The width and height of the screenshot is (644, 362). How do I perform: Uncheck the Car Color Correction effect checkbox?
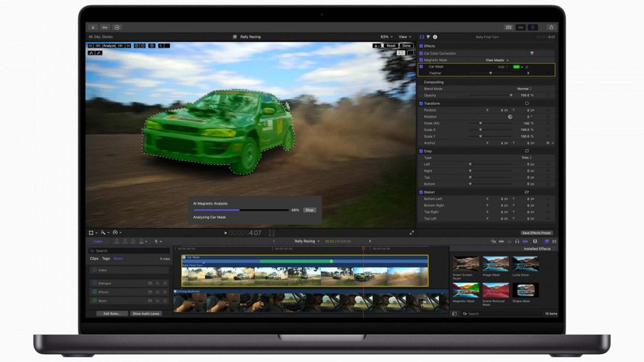(420, 53)
